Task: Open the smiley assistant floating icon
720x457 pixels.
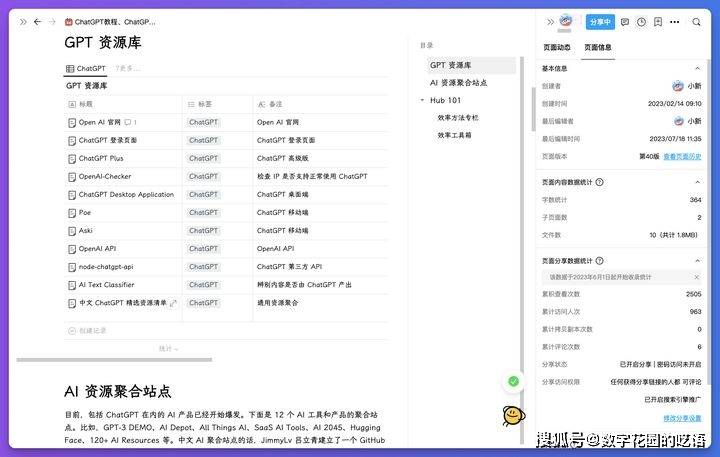Action: pos(513,416)
